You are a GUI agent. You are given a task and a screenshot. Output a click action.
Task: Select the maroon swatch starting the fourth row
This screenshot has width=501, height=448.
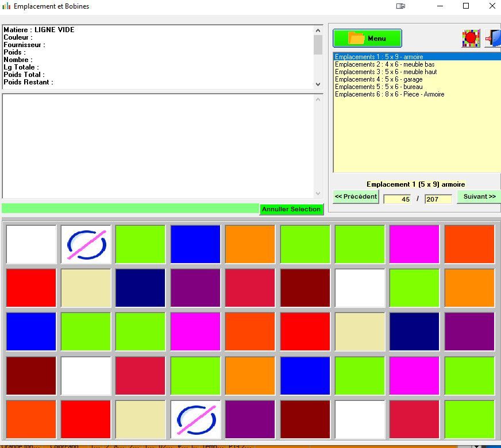click(x=31, y=376)
